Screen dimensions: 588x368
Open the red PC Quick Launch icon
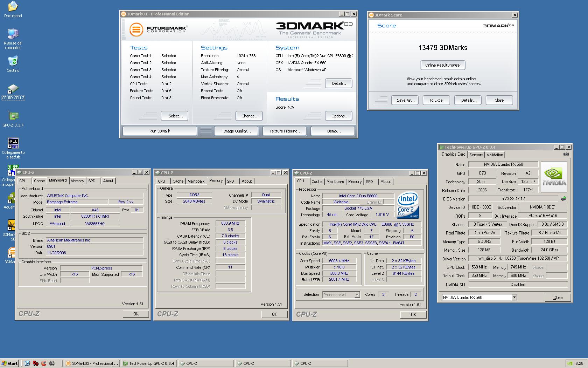(x=35, y=363)
